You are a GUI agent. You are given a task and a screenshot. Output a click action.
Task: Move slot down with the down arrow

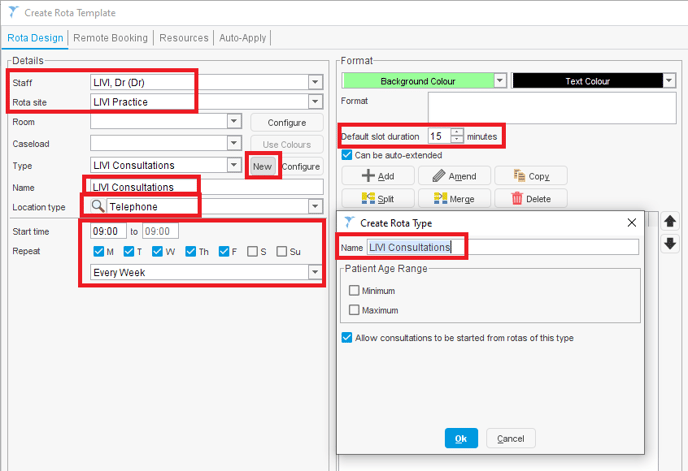point(670,243)
